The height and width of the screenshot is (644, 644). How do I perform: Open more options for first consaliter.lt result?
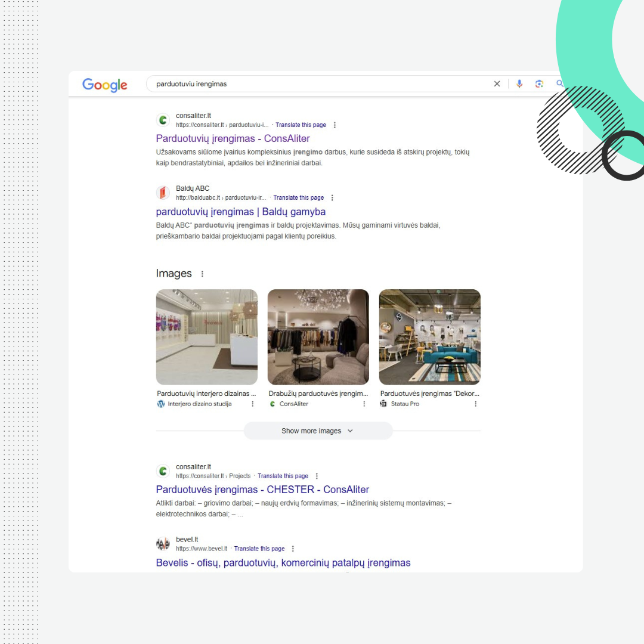(x=335, y=125)
